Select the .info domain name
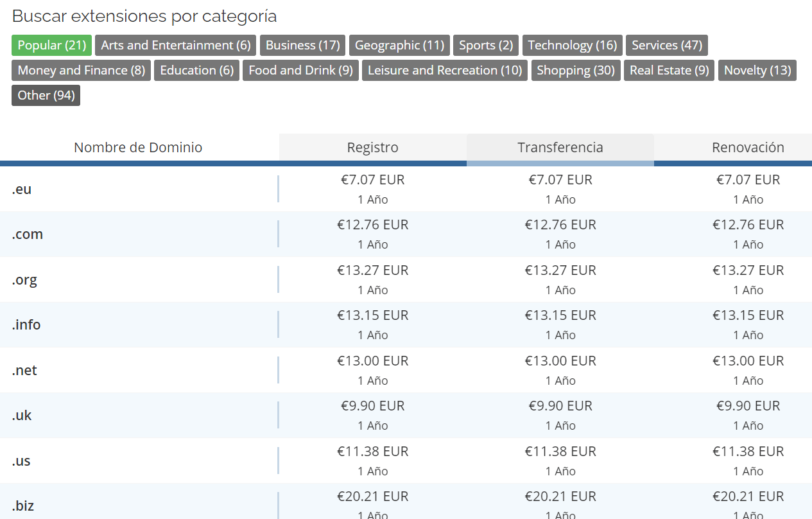This screenshot has height=519, width=812. point(26,324)
